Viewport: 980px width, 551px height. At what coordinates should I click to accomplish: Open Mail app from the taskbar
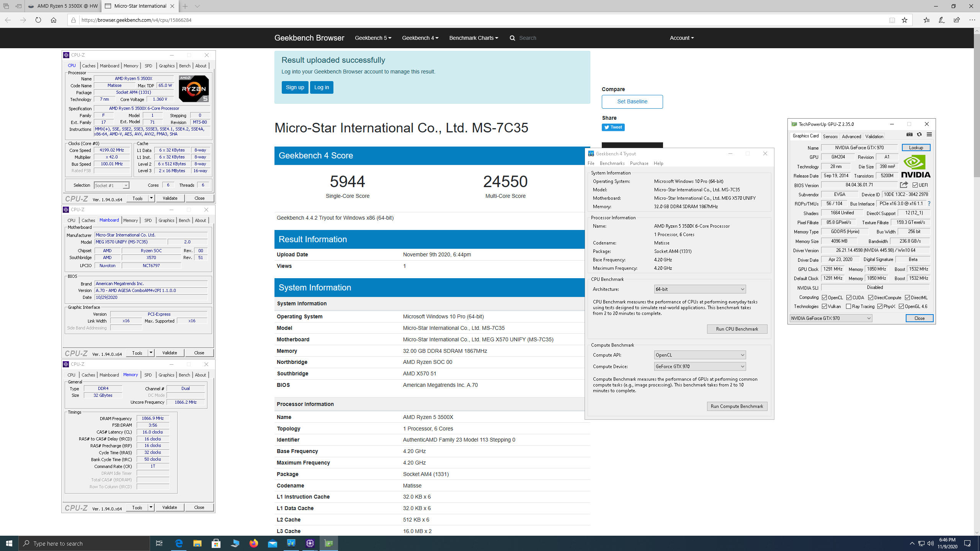tap(273, 543)
